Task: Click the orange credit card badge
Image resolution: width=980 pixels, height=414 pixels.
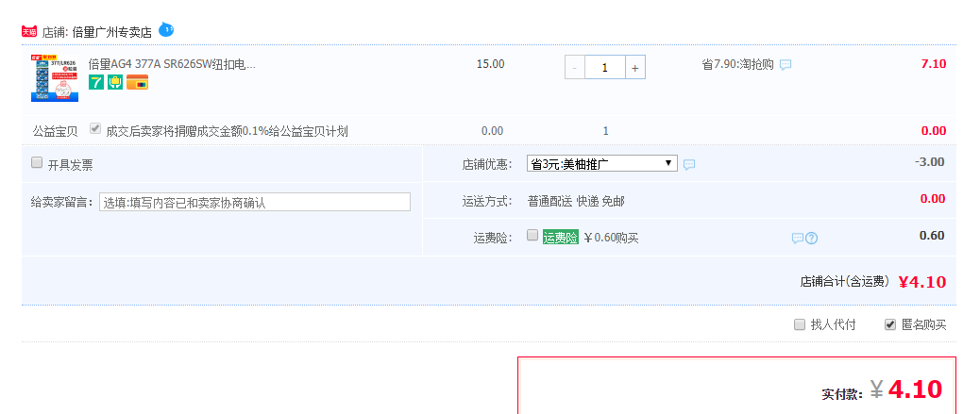Action: click(x=137, y=83)
